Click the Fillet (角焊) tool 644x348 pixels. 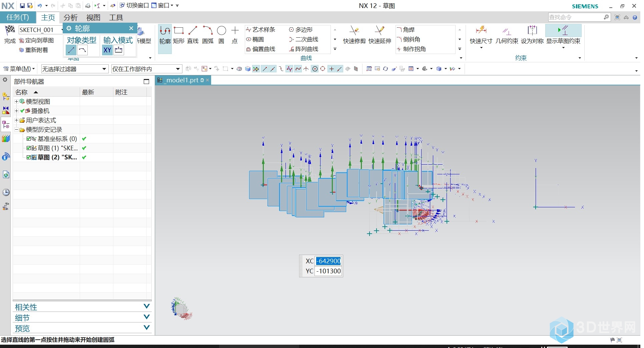(x=406, y=30)
